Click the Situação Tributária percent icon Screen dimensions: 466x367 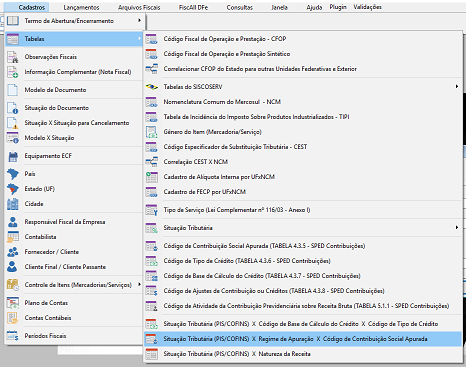pyautogui.click(x=151, y=228)
